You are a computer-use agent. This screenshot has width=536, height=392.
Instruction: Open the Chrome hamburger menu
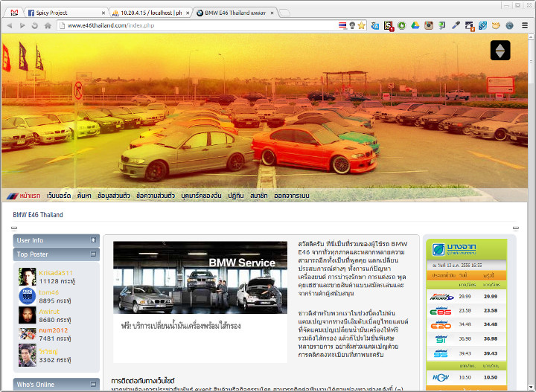pos(525,25)
